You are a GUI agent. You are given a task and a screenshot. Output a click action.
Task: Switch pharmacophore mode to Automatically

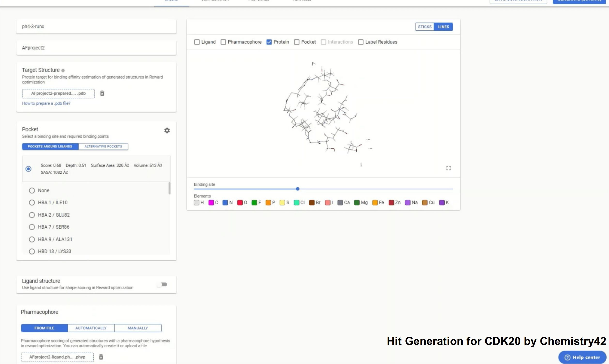click(x=91, y=328)
